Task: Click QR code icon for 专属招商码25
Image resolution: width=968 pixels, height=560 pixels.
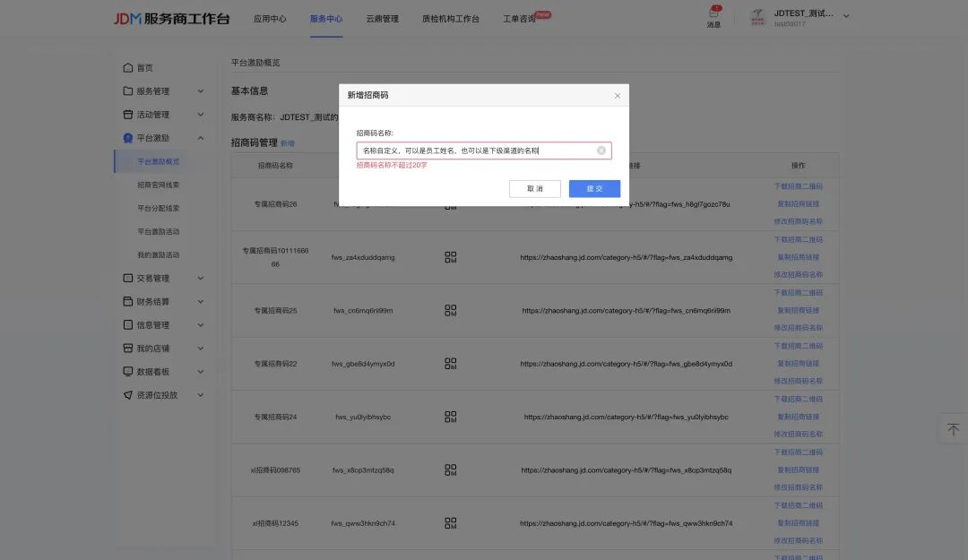Action: [x=451, y=311]
